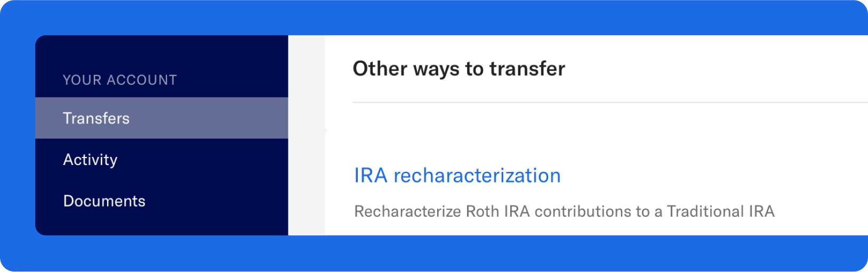Click the divider line under the heading
Viewport: 868px width, 272px height.
610,102
